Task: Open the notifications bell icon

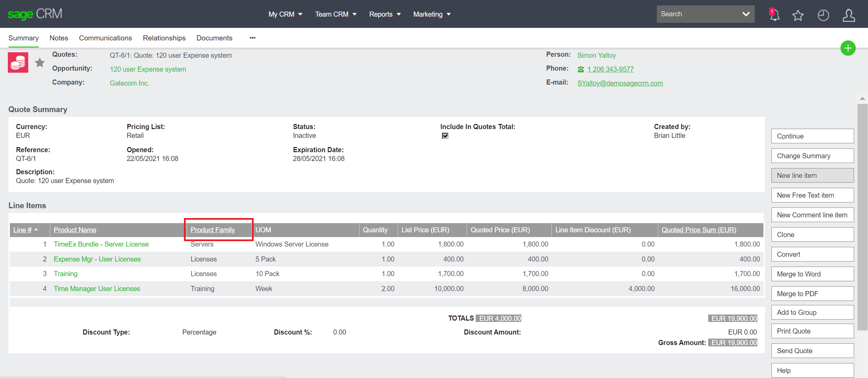Action: 775,15
